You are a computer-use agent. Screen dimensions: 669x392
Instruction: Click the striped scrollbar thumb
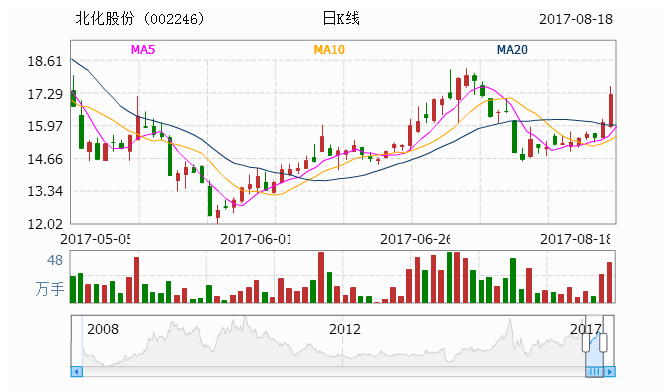pos(594,372)
